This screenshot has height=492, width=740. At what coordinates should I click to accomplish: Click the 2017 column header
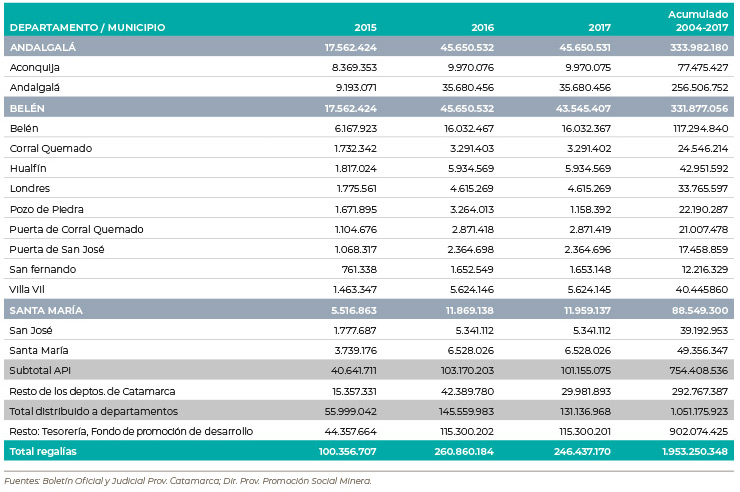click(x=599, y=27)
